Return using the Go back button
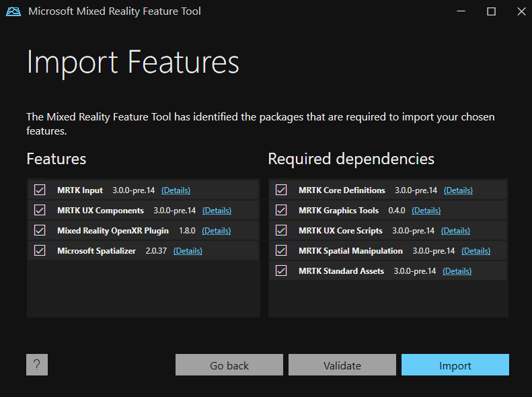 [229, 365]
